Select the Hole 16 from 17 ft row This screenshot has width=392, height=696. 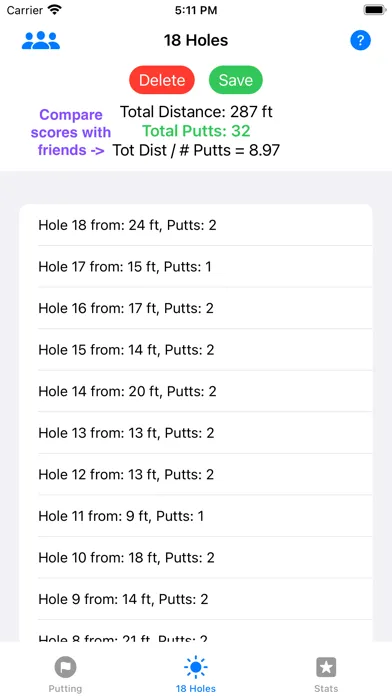(x=196, y=308)
